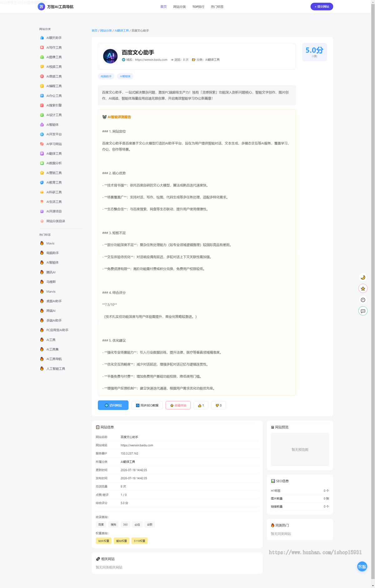Image resolution: width=375 pixels, height=588 pixels.
Task: Open the AI设计工具 sidebar icon
Action: [x=42, y=115]
